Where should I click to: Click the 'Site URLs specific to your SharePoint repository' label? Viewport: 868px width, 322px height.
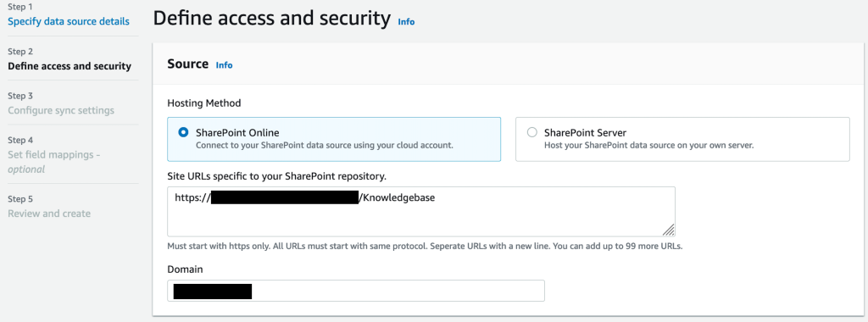click(x=277, y=176)
